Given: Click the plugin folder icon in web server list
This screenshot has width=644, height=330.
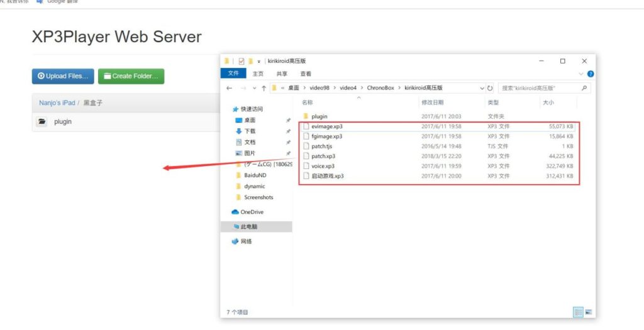Looking at the screenshot, I should 42,122.
